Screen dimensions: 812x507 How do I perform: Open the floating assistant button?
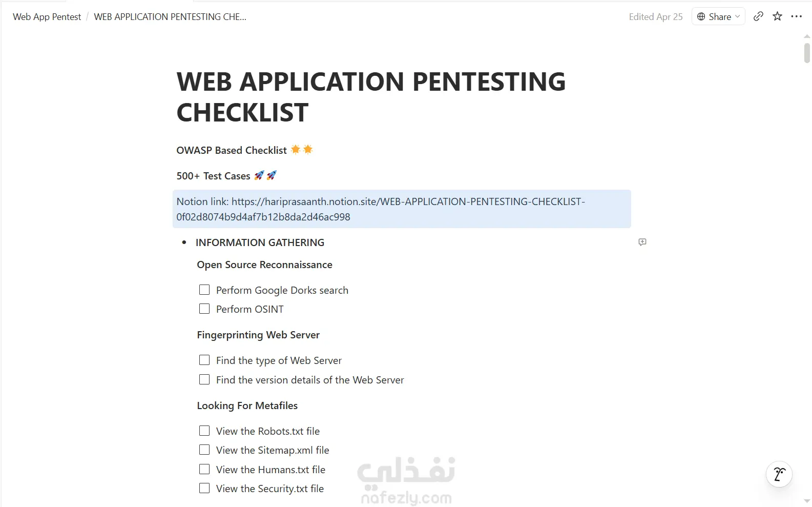point(779,474)
